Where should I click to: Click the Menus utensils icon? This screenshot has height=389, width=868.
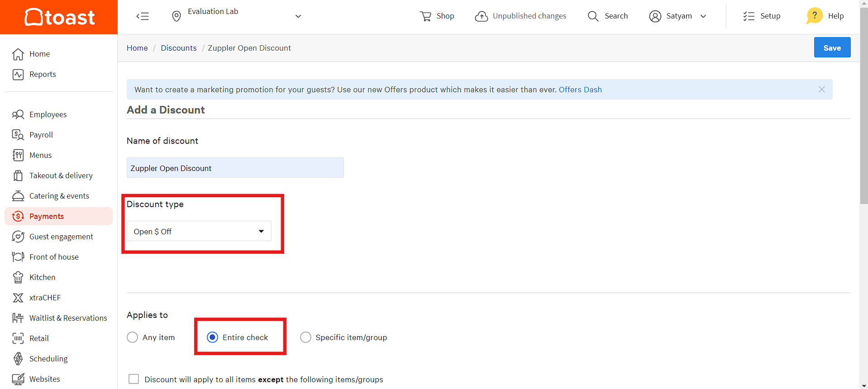coord(18,155)
